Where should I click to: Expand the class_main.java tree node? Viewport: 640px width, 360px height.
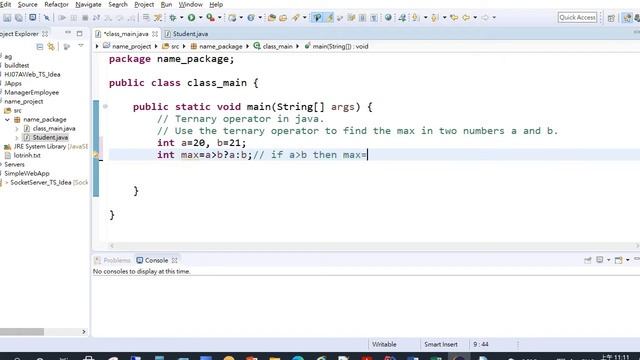click(x=17, y=129)
